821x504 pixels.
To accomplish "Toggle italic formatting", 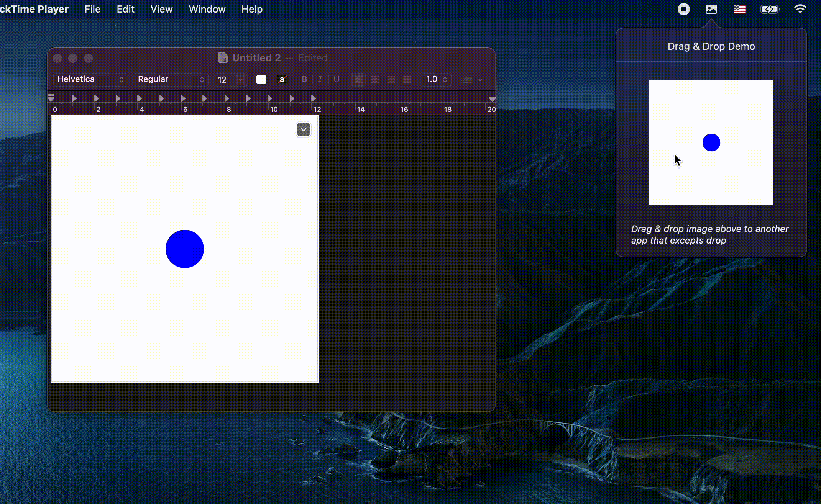I will [320, 79].
